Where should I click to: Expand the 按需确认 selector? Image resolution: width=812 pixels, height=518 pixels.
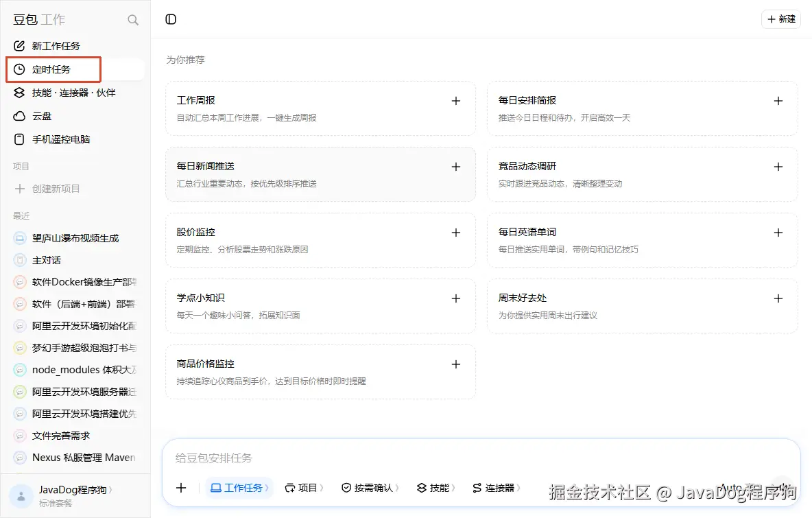[370, 487]
